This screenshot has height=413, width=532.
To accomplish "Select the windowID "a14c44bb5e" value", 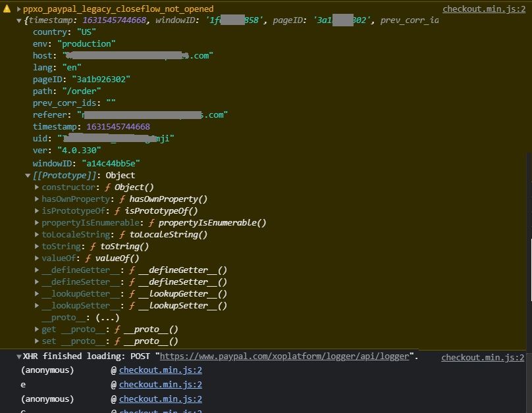I will click(x=111, y=164).
